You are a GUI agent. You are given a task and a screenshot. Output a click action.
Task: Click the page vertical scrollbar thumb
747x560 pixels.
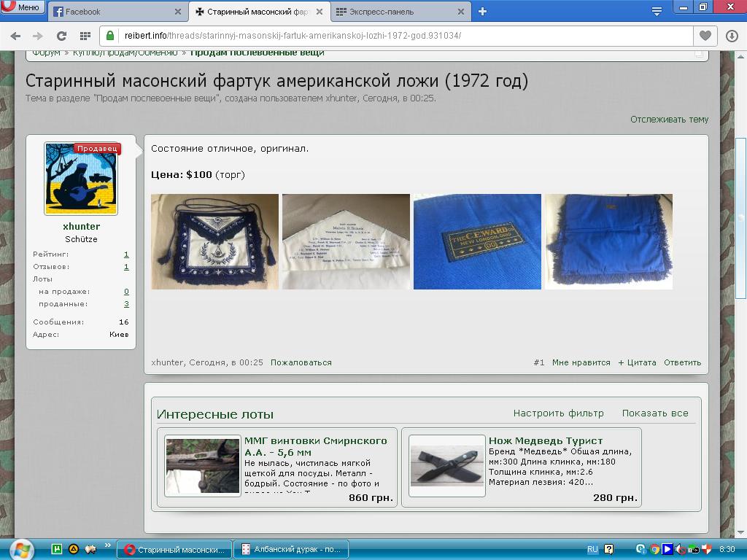tap(740, 218)
